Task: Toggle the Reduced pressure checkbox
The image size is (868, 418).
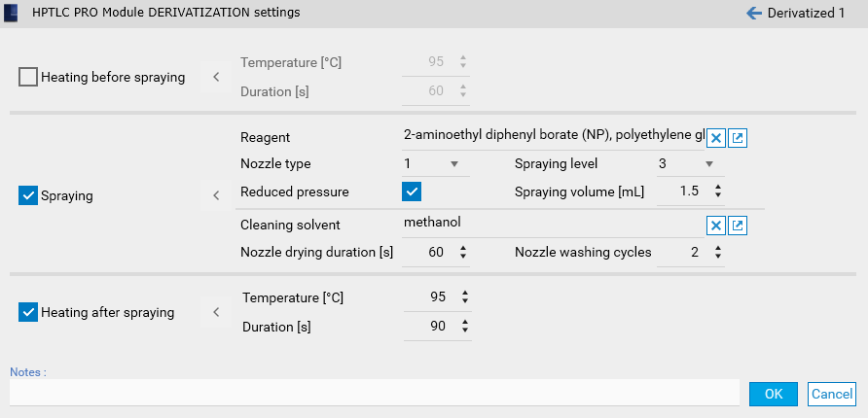Action: 412,192
